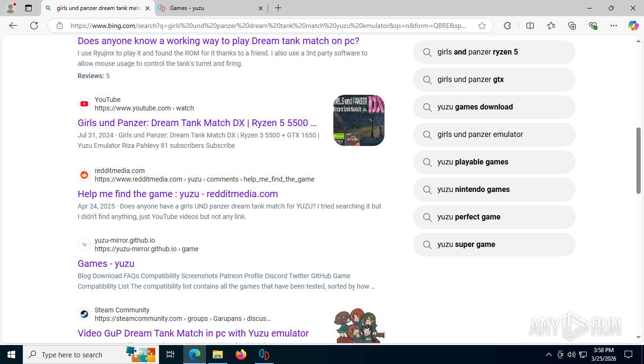644x364 pixels.
Task: Open the Favorites list icon
Action: click(551, 26)
